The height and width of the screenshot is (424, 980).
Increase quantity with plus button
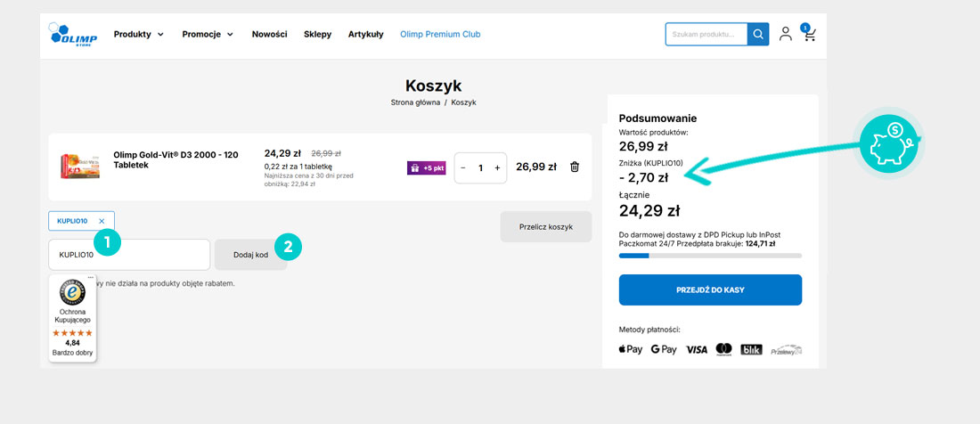tap(497, 167)
